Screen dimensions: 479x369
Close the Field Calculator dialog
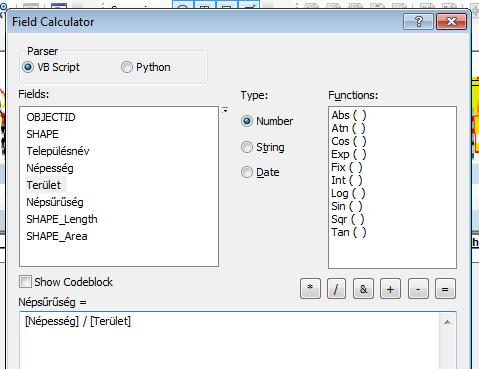pyautogui.click(x=451, y=22)
